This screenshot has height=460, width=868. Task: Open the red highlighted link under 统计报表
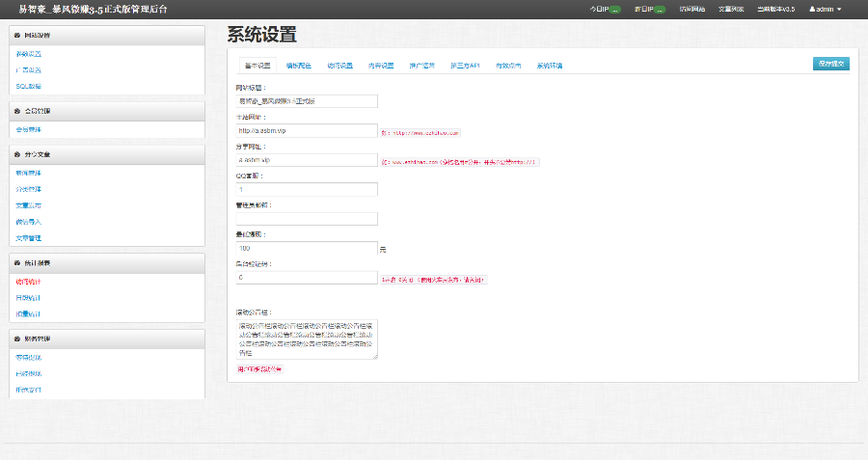tap(29, 282)
